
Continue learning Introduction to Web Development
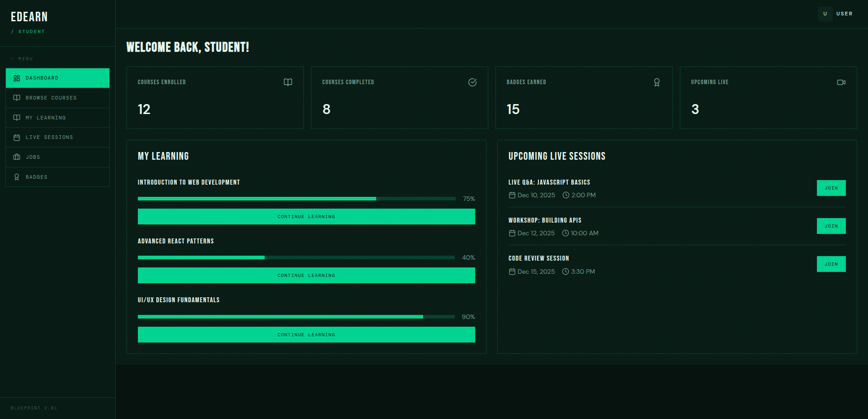(x=307, y=216)
